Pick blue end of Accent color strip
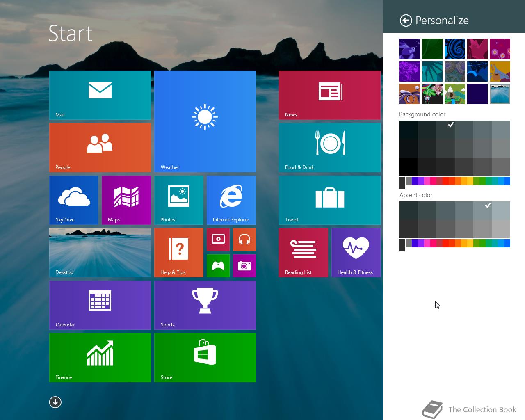This screenshot has height=420, width=525. [507, 243]
